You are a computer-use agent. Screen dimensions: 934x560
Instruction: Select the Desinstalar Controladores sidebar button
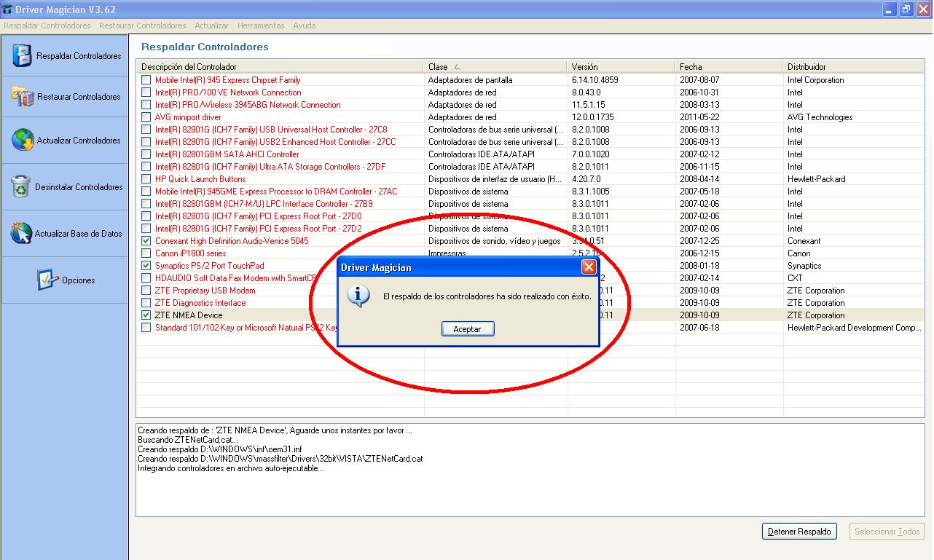click(x=65, y=186)
